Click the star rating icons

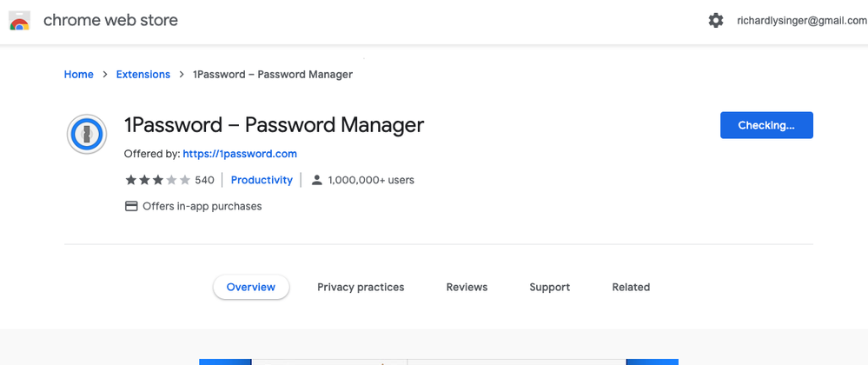tap(157, 180)
